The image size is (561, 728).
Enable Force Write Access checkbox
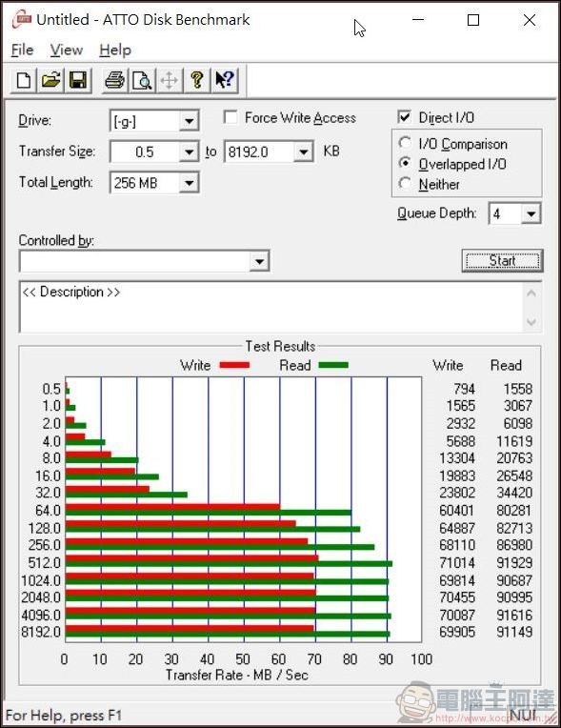[230, 117]
